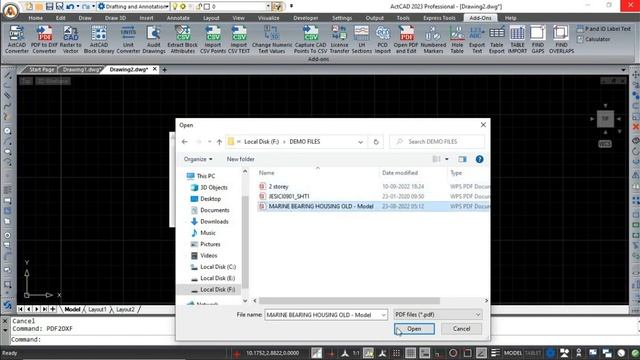The image size is (640, 360).
Task: Open Export Text tool
Action: tap(477, 39)
